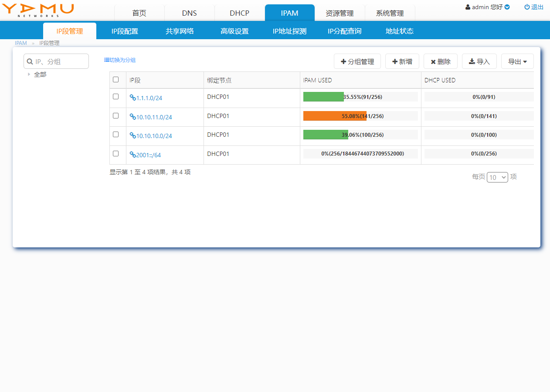
Task: Open the DHCP top menu
Action: (240, 13)
